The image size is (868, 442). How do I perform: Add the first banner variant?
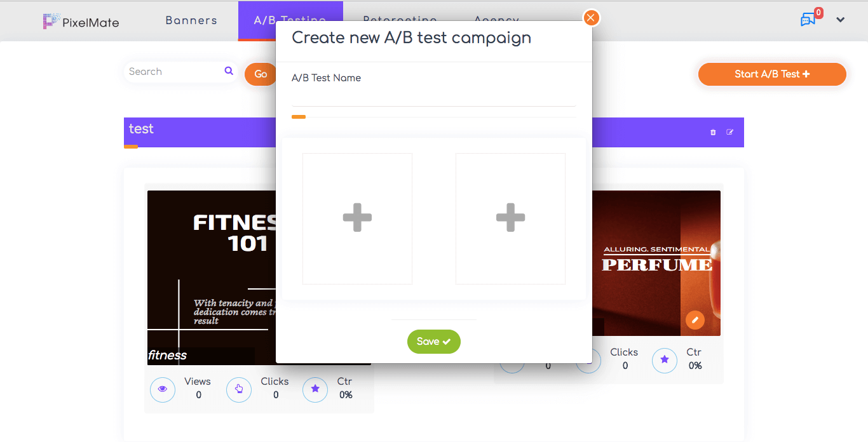(357, 218)
